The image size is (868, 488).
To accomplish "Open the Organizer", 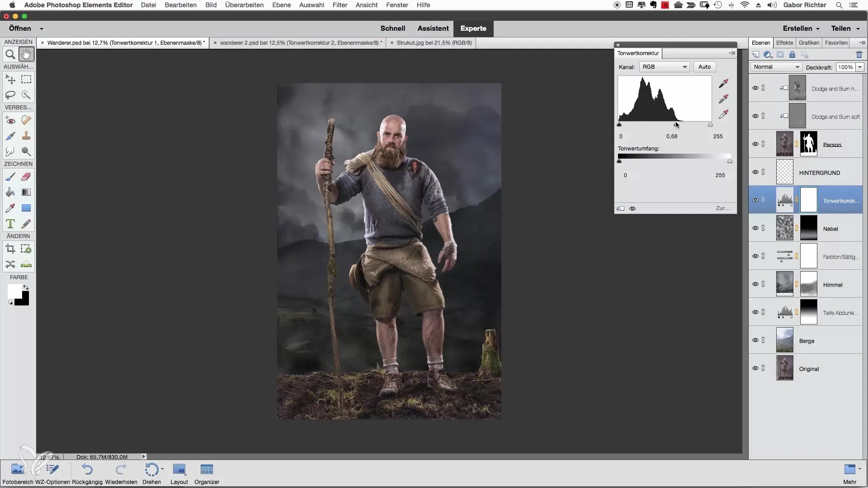I will click(x=207, y=474).
